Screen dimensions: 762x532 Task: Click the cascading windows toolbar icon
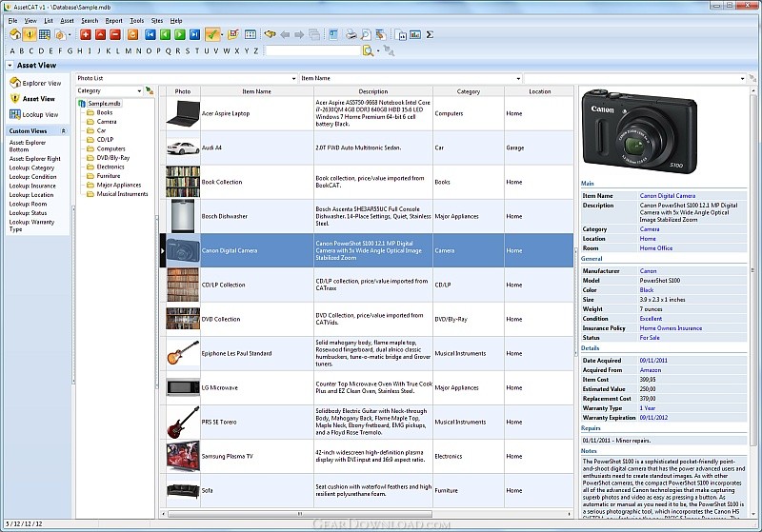pyautogui.click(x=314, y=34)
